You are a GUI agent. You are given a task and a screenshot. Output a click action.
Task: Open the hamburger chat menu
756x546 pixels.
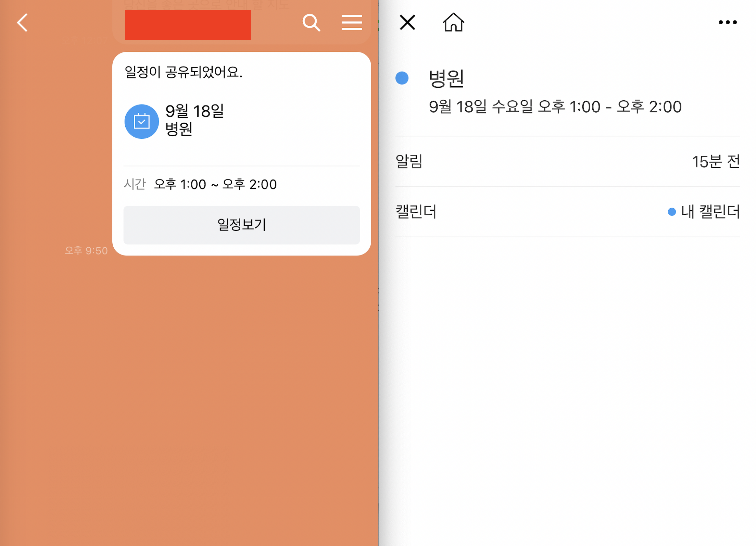pyautogui.click(x=352, y=23)
